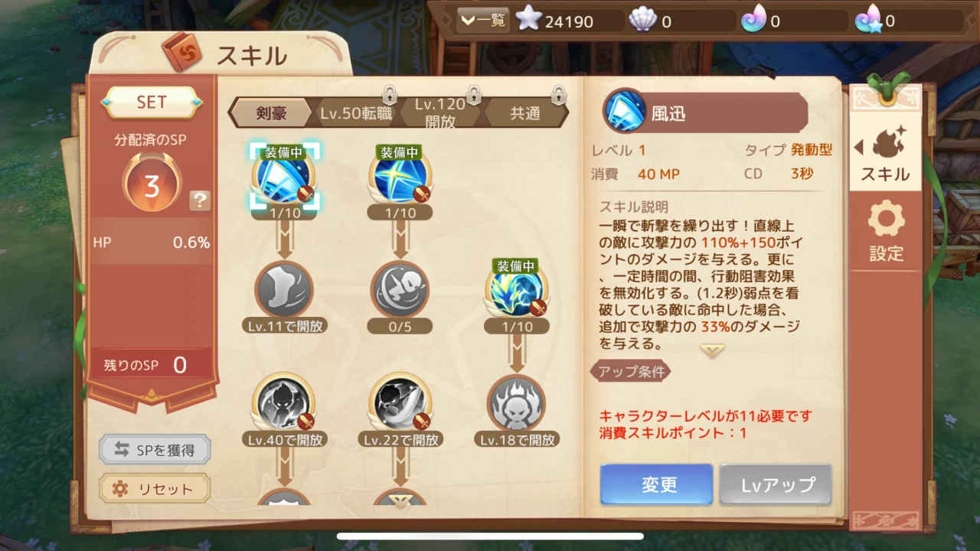Select the skill locked until Lv.40
980x551 pixels.
[284, 403]
